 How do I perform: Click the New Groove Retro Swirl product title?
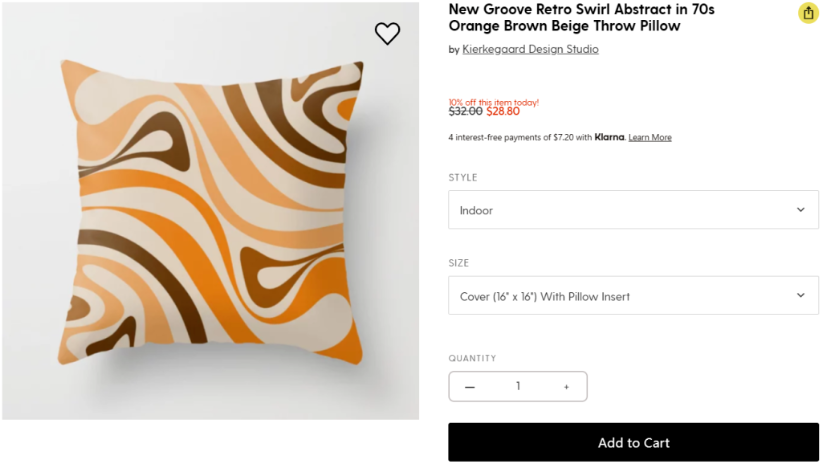coord(581,18)
